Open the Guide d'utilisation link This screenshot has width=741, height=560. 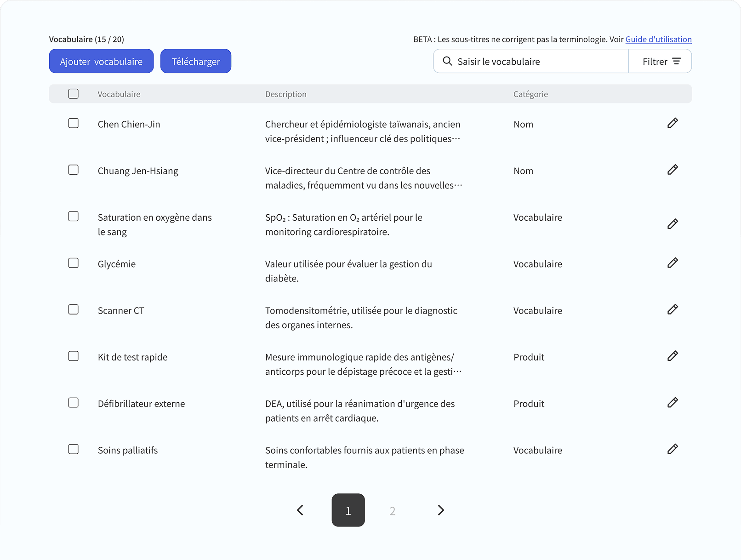tap(658, 40)
